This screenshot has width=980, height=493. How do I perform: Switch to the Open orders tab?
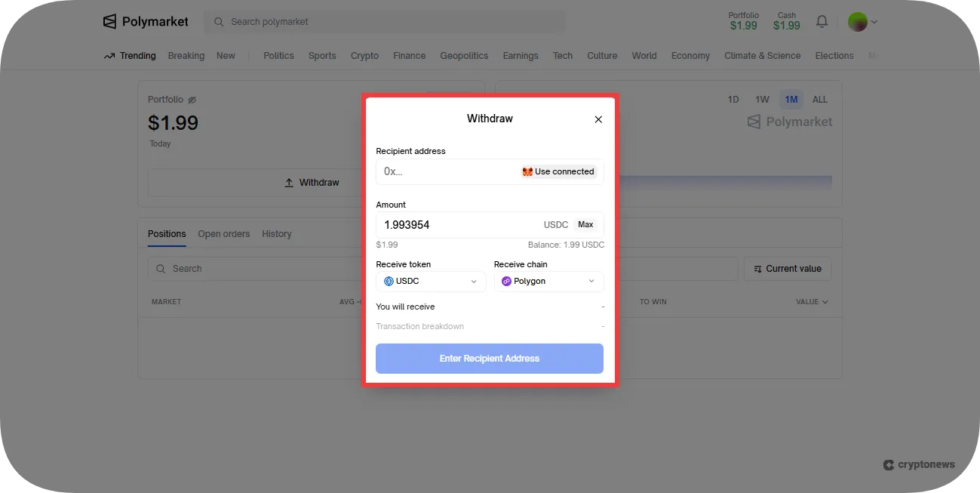pyautogui.click(x=224, y=234)
